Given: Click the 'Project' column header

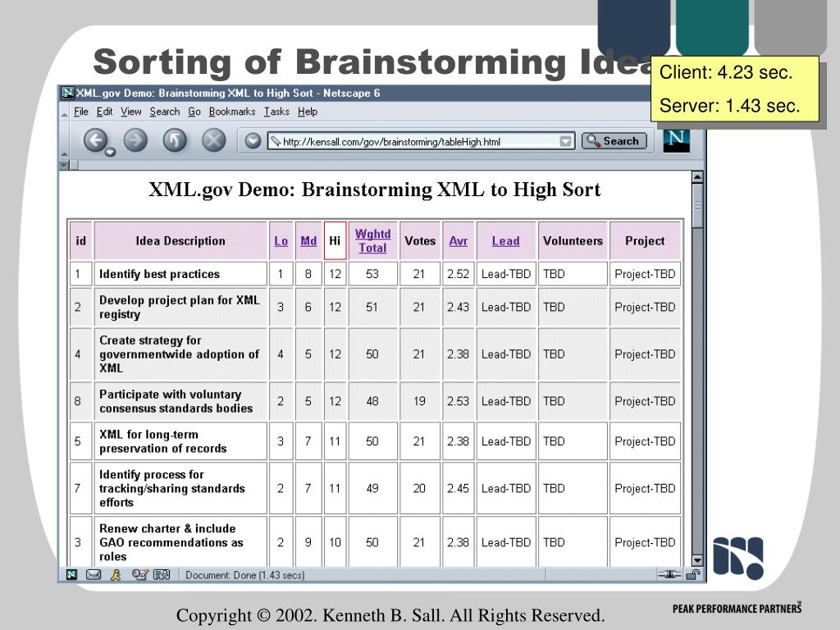Looking at the screenshot, I should [x=645, y=240].
